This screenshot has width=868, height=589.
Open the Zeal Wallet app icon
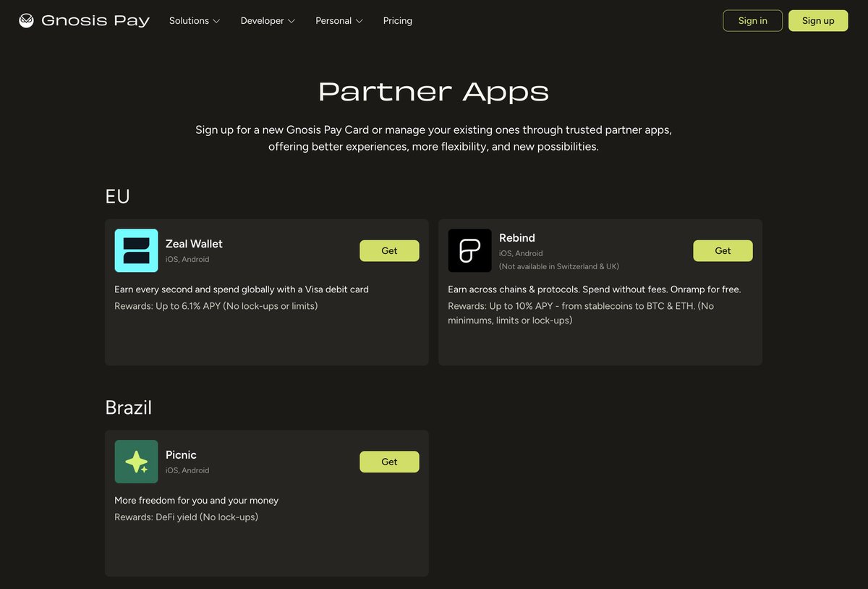(x=136, y=250)
